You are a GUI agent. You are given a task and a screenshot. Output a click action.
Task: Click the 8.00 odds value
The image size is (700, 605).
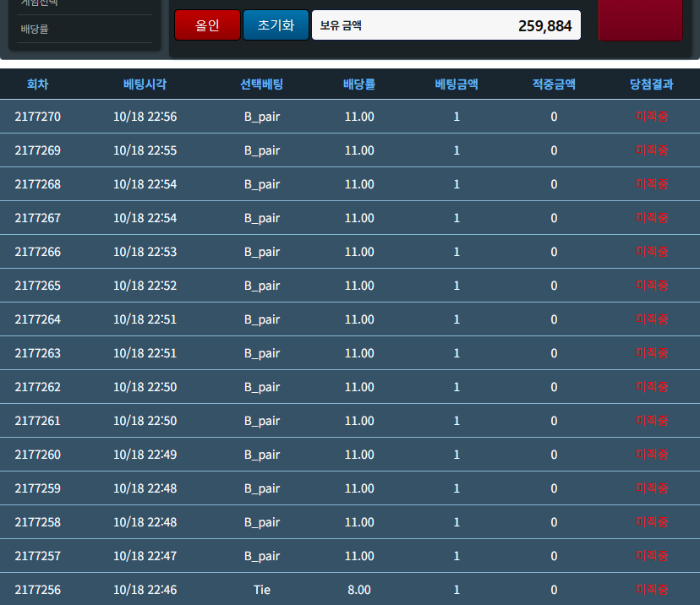(x=359, y=590)
